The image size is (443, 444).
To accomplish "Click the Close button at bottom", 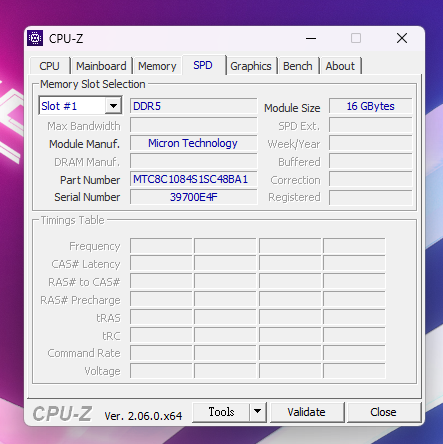I will pos(383,412).
